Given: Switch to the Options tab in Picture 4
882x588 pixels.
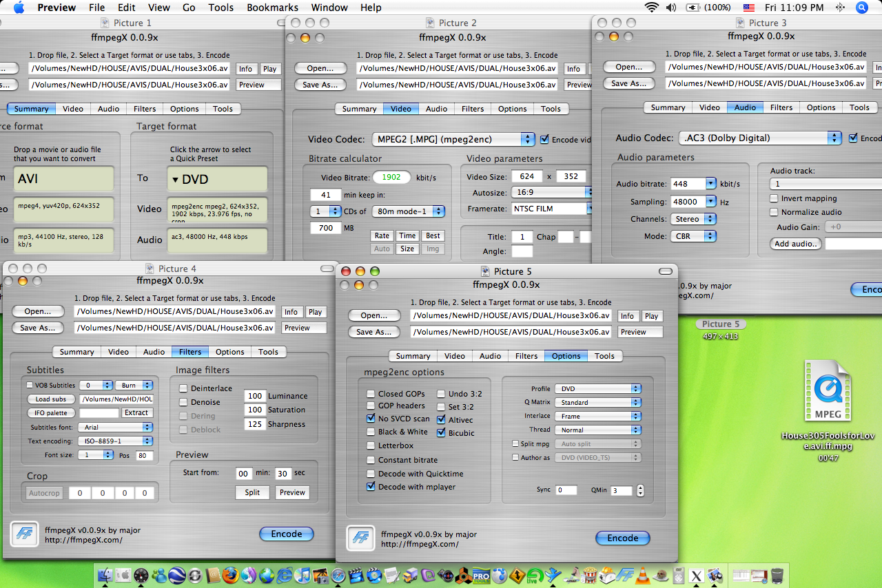Looking at the screenshot, I should click(x=230, y=352).
